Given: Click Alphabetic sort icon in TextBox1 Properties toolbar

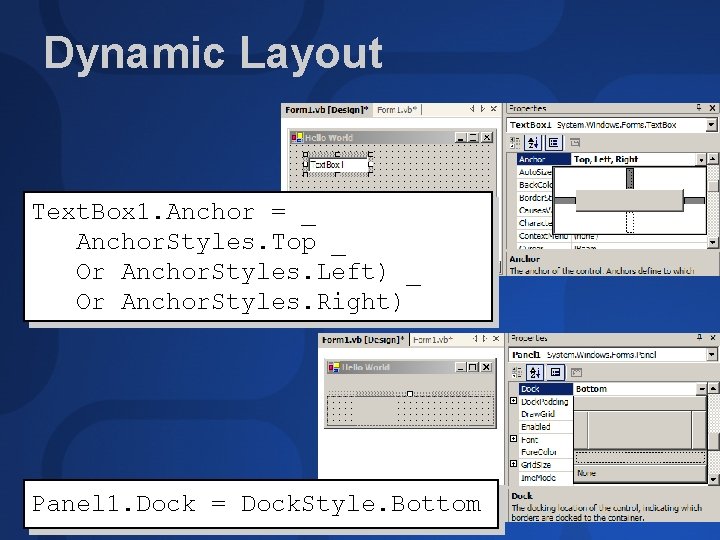Looking at the screenshot, I should pyautogui.click(x=533, y=142).
